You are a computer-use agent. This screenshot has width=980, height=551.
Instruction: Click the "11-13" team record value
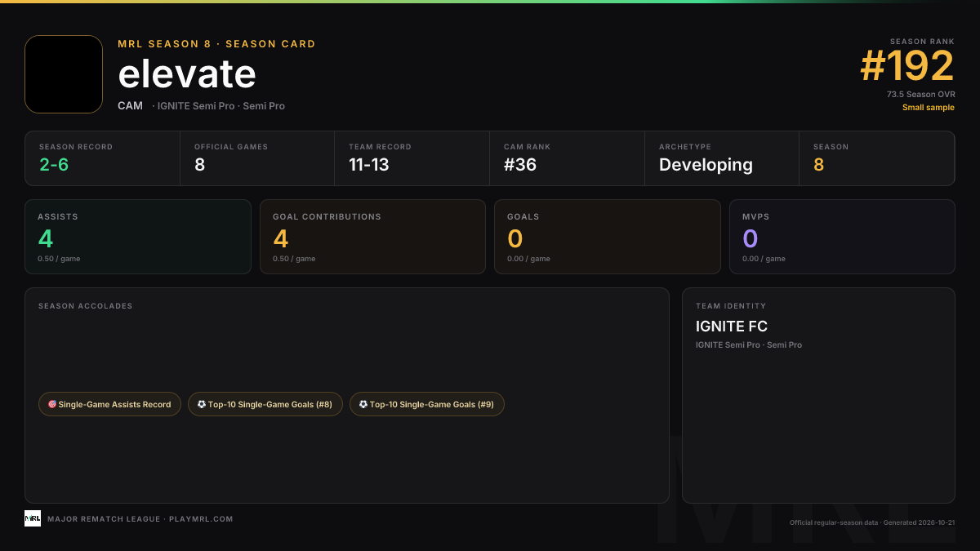coord(369,165)
